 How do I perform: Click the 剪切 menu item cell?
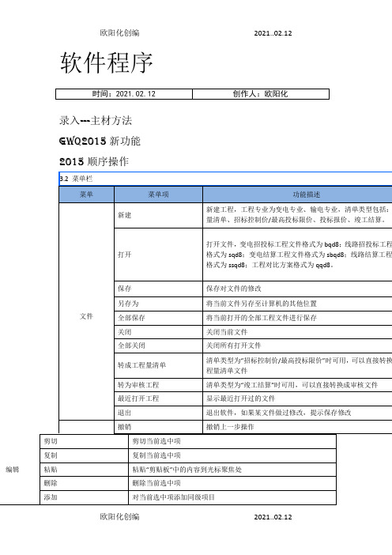[x=84, y=441]
